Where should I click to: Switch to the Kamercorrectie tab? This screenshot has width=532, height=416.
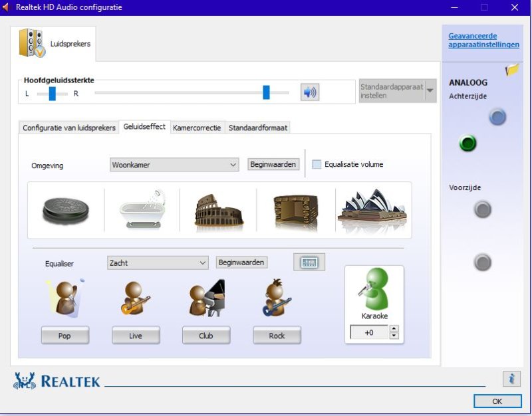click(197, 128)
